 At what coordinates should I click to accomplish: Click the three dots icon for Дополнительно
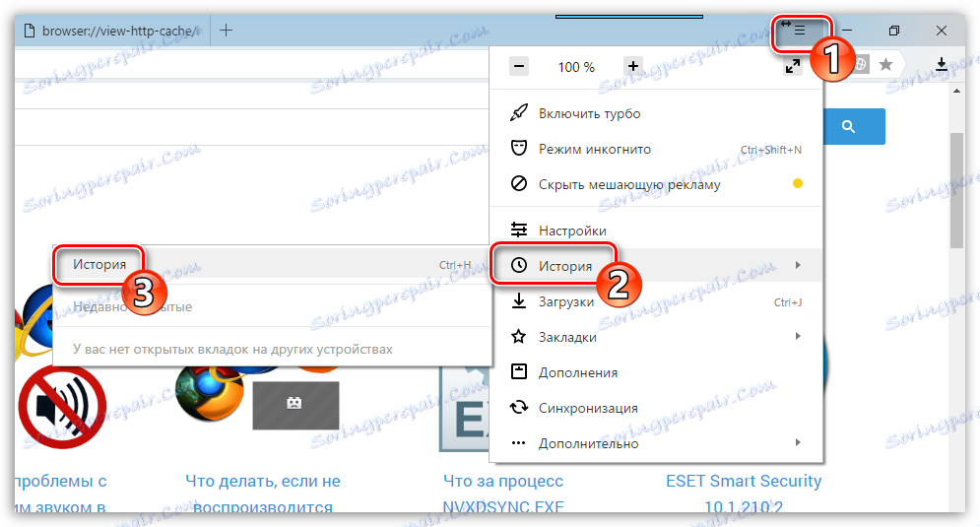pyautogui.click(x=519, y=442)
